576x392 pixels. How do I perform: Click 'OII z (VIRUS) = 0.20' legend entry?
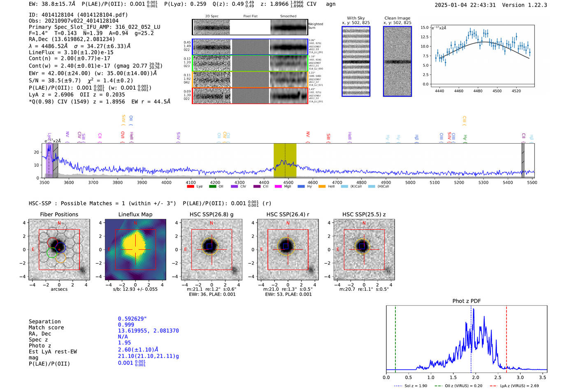click(459, 386)
